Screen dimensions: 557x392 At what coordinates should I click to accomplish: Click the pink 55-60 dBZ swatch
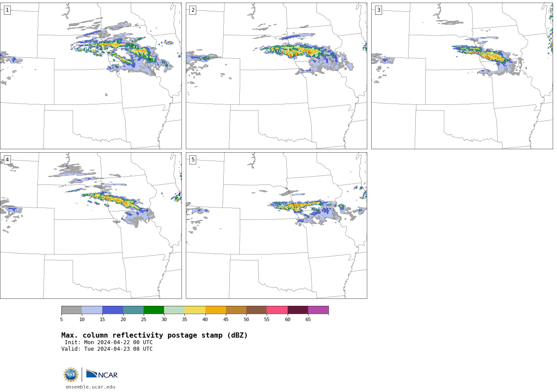click(277, 310)
